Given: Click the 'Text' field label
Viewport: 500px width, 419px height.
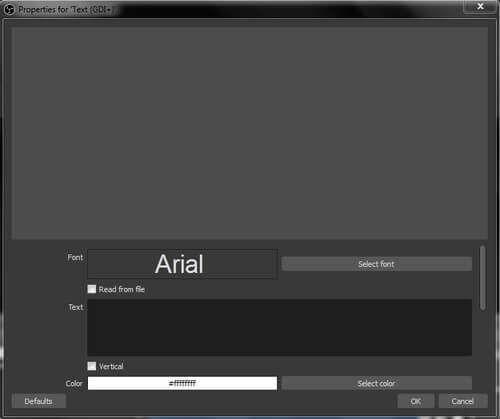Looking at the screenshot, I should pos(76,307).
